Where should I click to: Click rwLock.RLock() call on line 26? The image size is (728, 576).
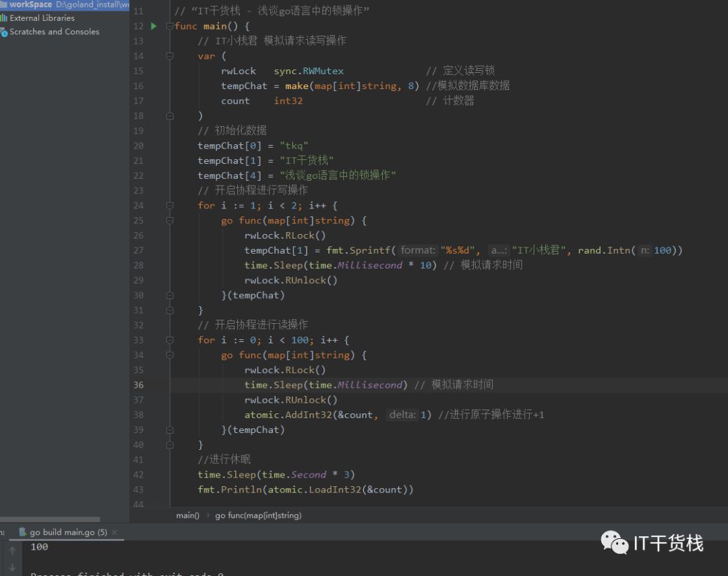click(x=284, y=235)
